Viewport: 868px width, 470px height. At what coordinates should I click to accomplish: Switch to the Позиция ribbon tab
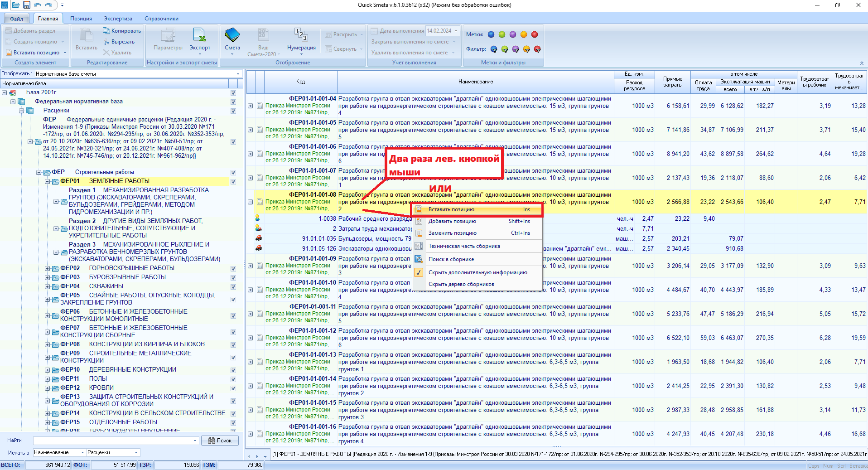[x=81, y=19]
